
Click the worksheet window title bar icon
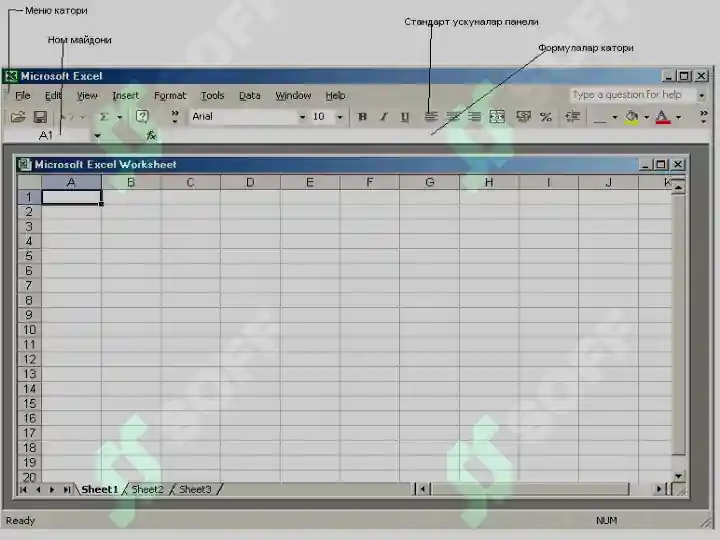click(24, 164)
